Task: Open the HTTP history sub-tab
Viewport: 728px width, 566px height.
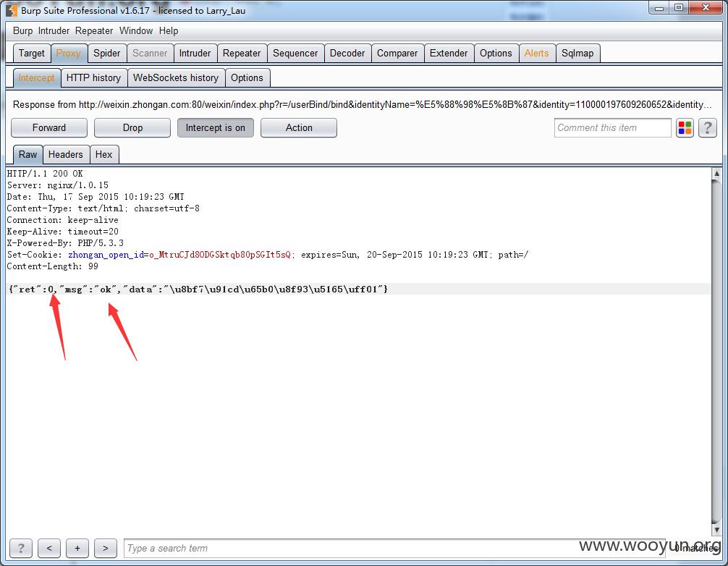Action: [94, 78]
